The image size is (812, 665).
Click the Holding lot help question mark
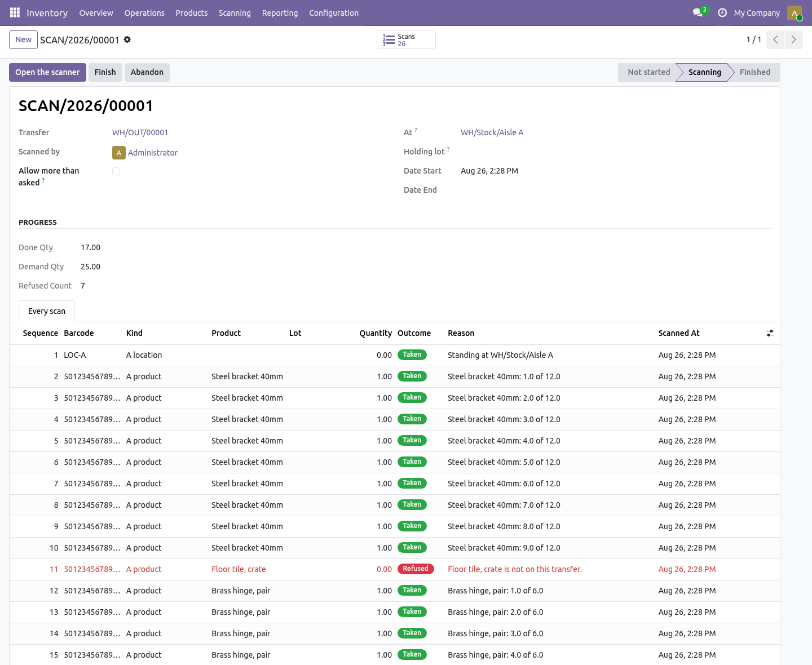point(448,149)
